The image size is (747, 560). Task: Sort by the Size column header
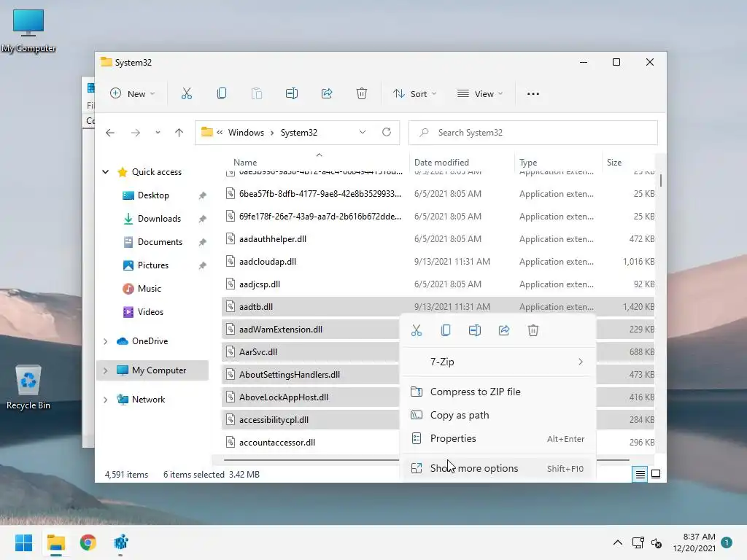(614, 163)
